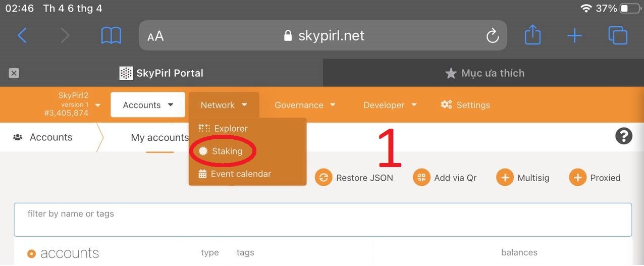Screen dimensions: 644x266
Task: Open a new Safari tab
Action: point(574,36)
